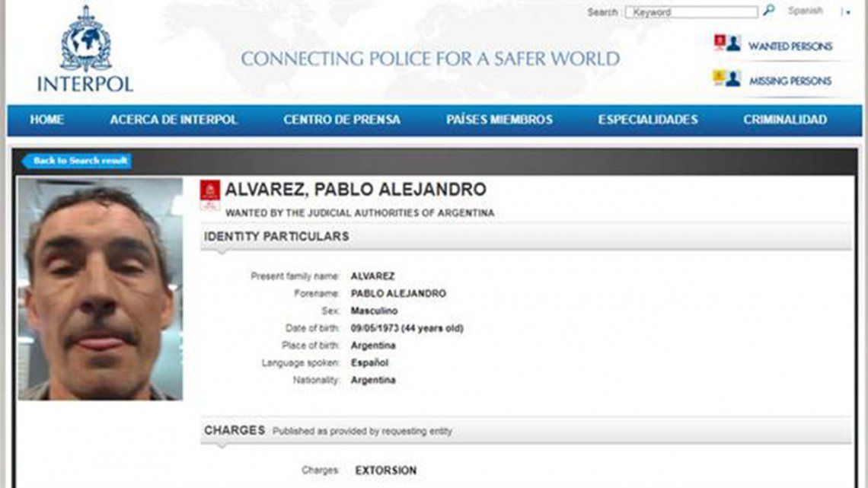Open the MISSING PERSONS link
The image size is (868, 488).
coord(790,81)
